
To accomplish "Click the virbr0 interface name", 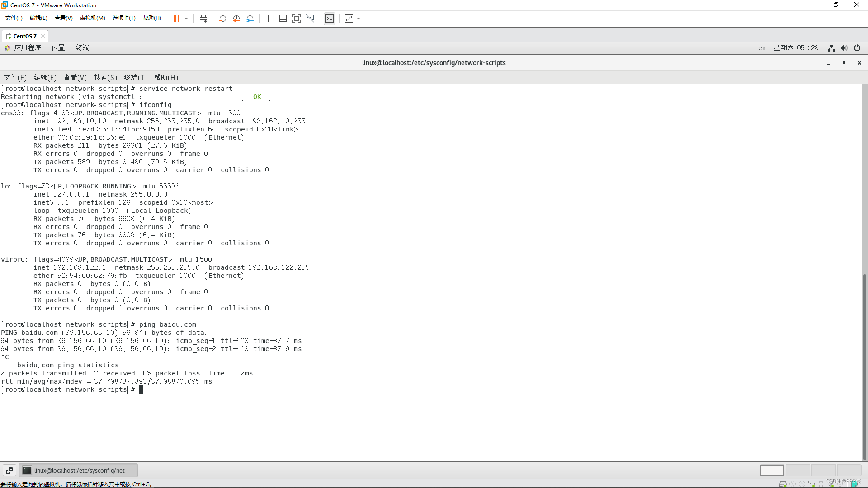I will tap(14, 259).
